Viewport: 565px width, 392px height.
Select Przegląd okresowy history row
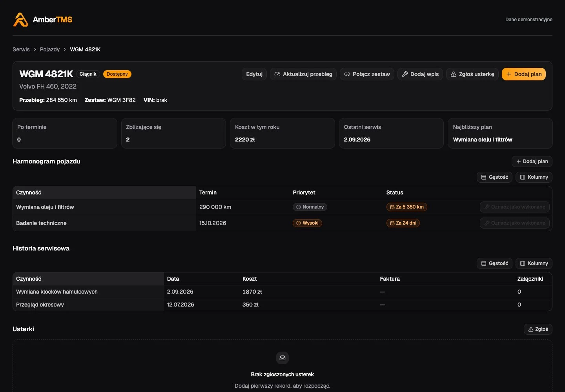click(x=282, y=305)
